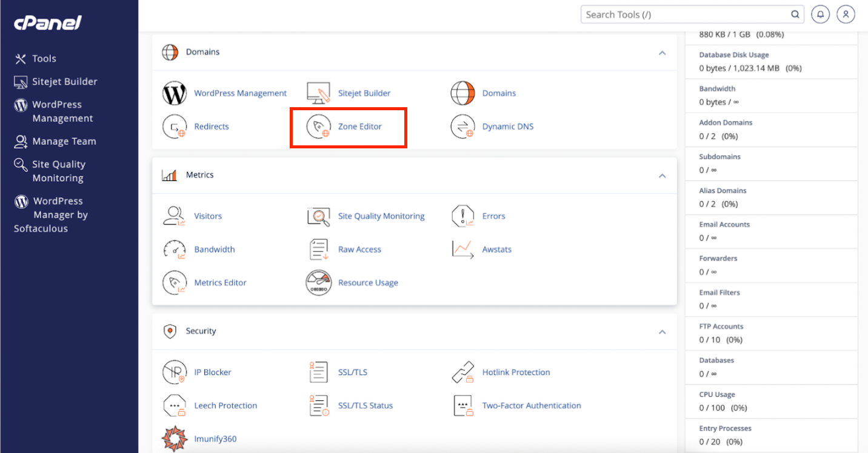Click the Imunify360 icon
The width and height of the screenshot is (868, 453).
(x=175, y=438)
